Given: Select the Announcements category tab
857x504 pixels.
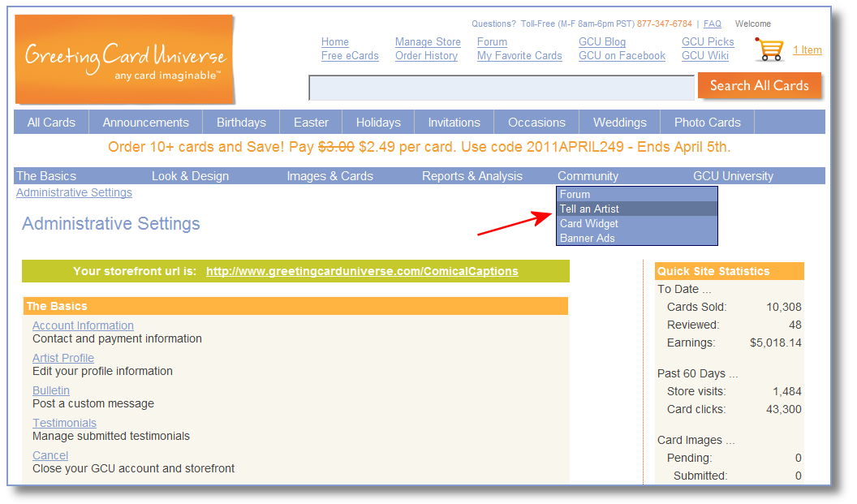Looking at the screenshot, I should tap(146, 123).
